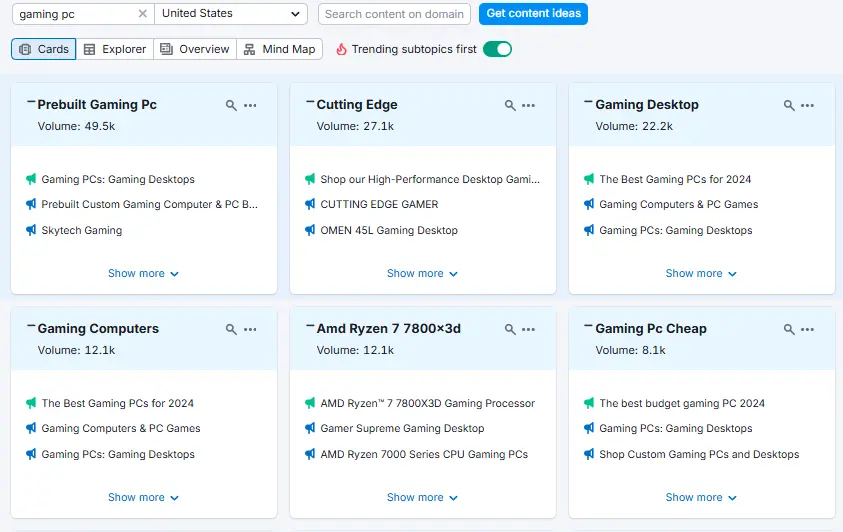Click the search icon on Gaming Desktop card
Screen dimensions: 843x532
click(x=789, y=105)
